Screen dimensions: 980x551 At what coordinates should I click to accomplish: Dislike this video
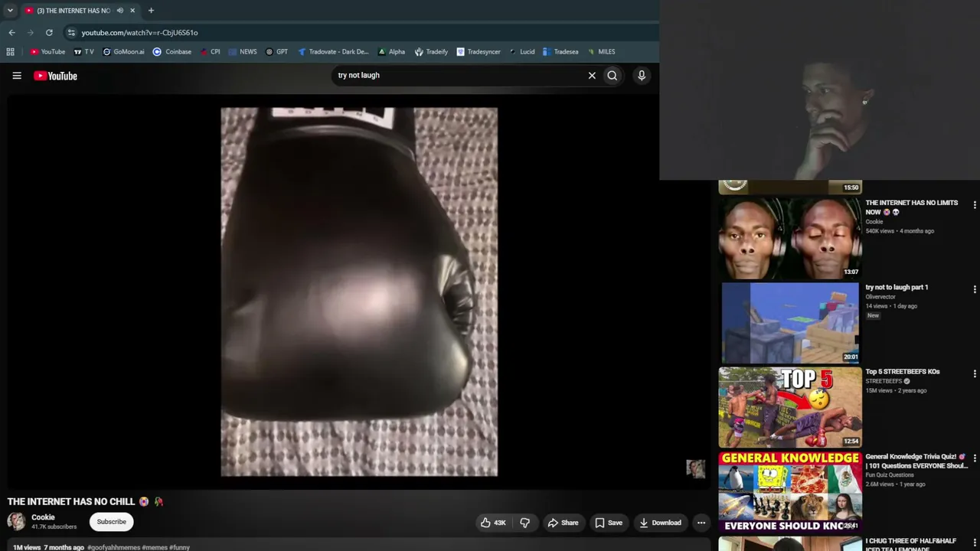tap(525, 523)
